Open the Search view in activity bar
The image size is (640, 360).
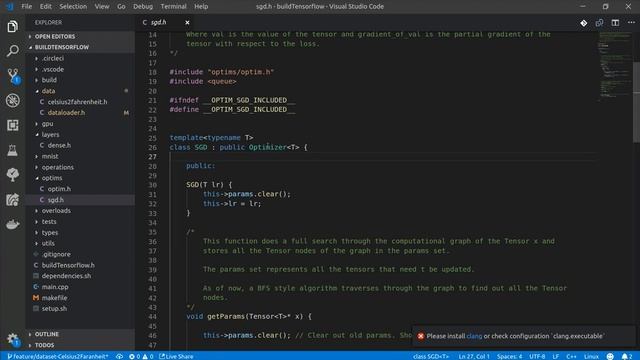(12, 51)
